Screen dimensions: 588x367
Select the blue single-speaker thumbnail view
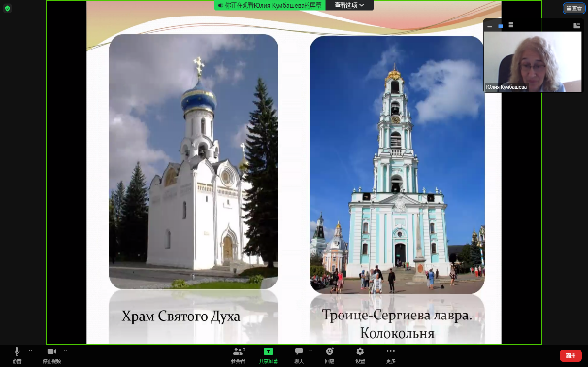tap(500, 26)
